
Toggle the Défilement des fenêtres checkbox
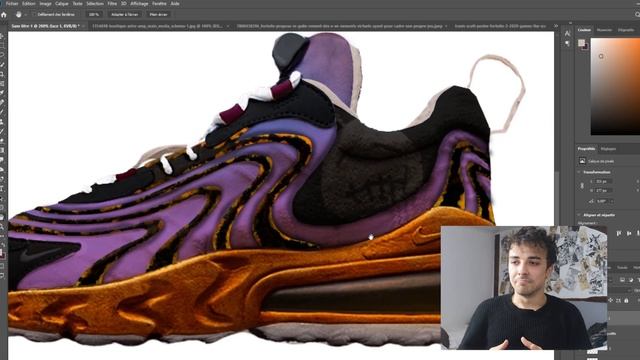[34, 14]
